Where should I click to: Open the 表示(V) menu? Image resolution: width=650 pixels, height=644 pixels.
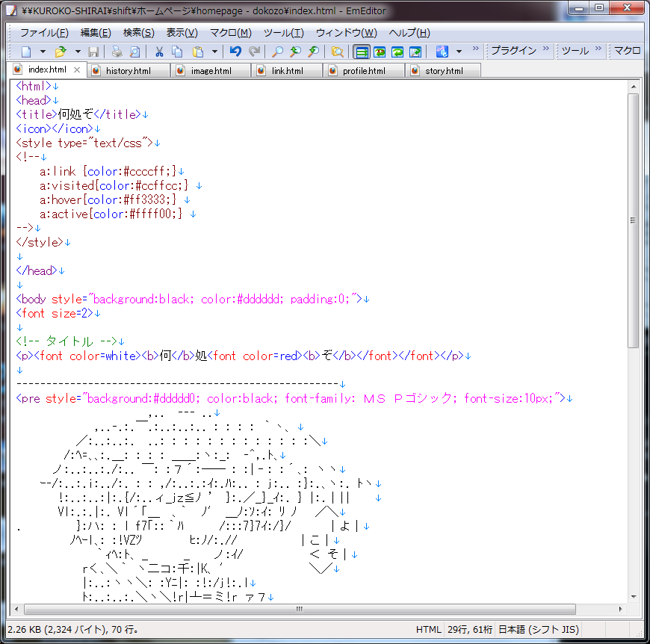pos(182,33)
